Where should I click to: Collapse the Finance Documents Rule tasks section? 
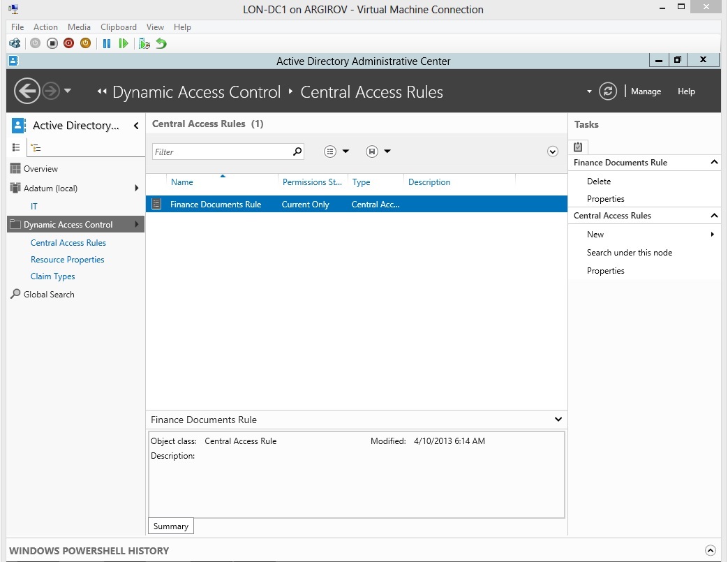tap(713, 162)
